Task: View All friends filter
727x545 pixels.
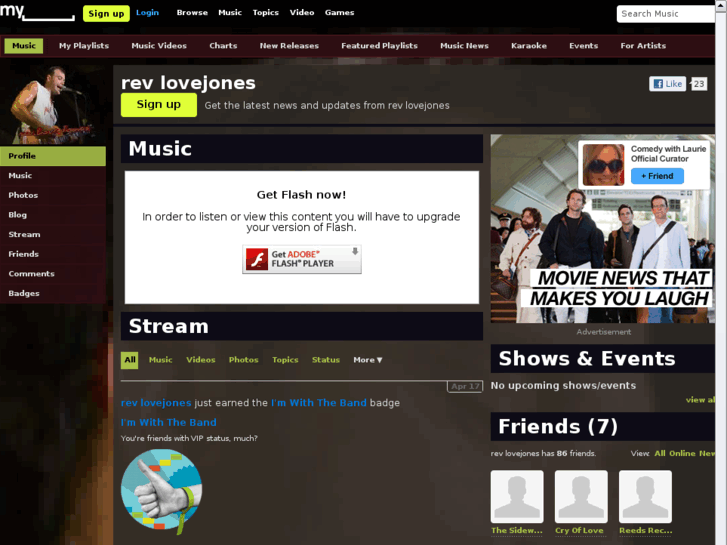Action: pos(660,453)
